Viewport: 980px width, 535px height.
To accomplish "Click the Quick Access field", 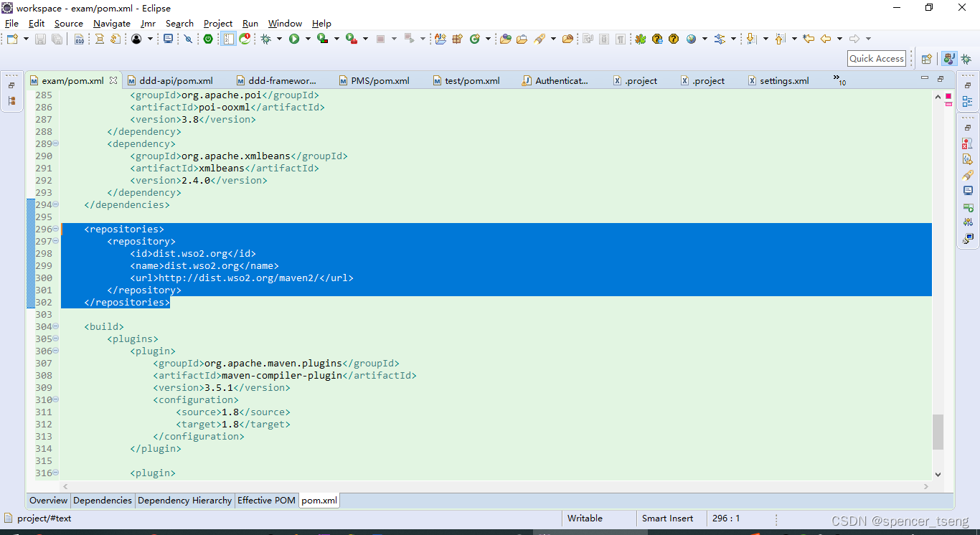I will [x=876, y=58].
